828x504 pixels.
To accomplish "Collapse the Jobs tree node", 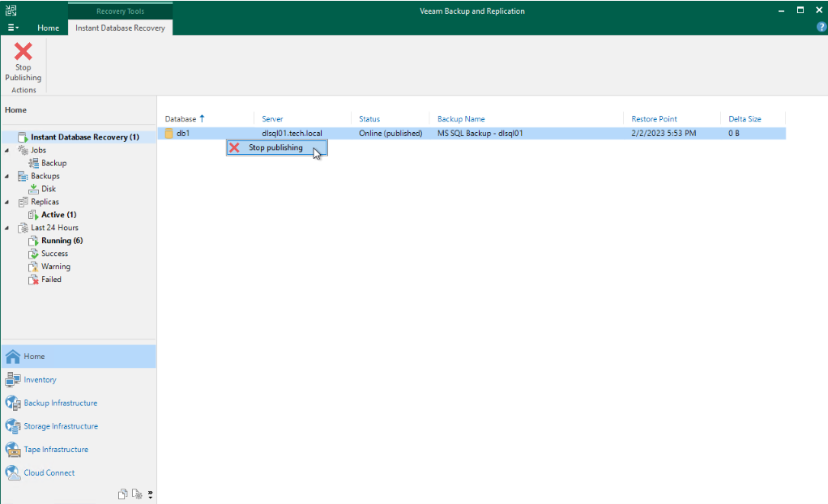I will tap(7, 150).
